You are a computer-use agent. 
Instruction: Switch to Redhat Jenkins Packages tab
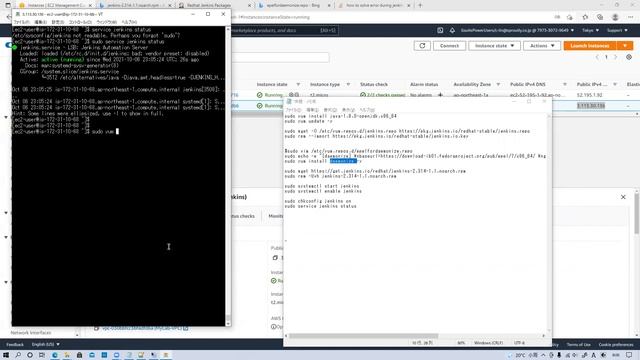click(x=215, y=5)
